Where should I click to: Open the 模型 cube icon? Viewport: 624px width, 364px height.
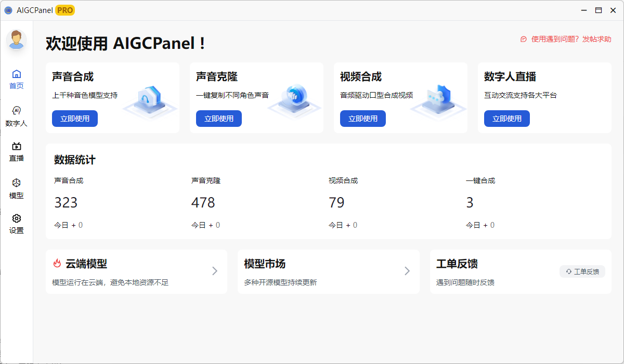pyautogui.click(x=17, y=183)
